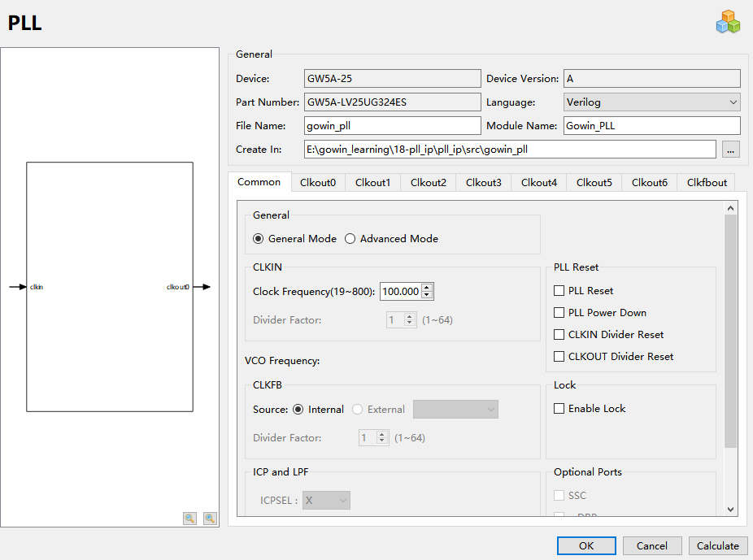This screenshot has width=753, height=560.
Task: Click the Create In path field
Action: [x=510, y=150]
